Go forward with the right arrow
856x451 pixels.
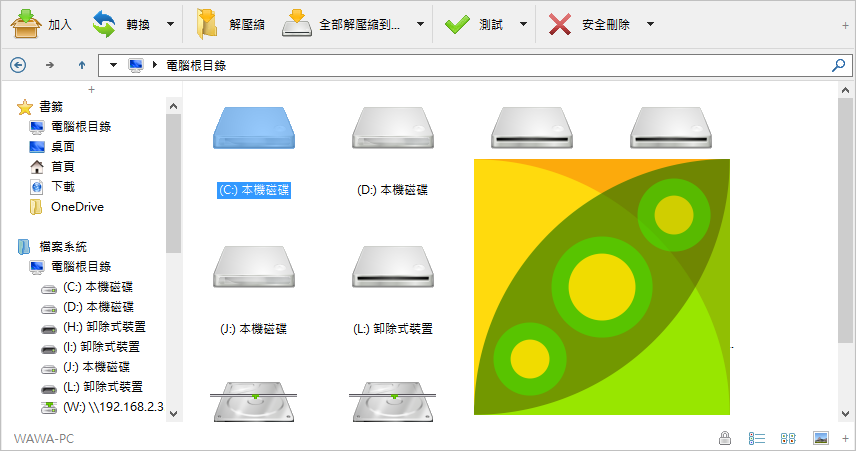50,65
